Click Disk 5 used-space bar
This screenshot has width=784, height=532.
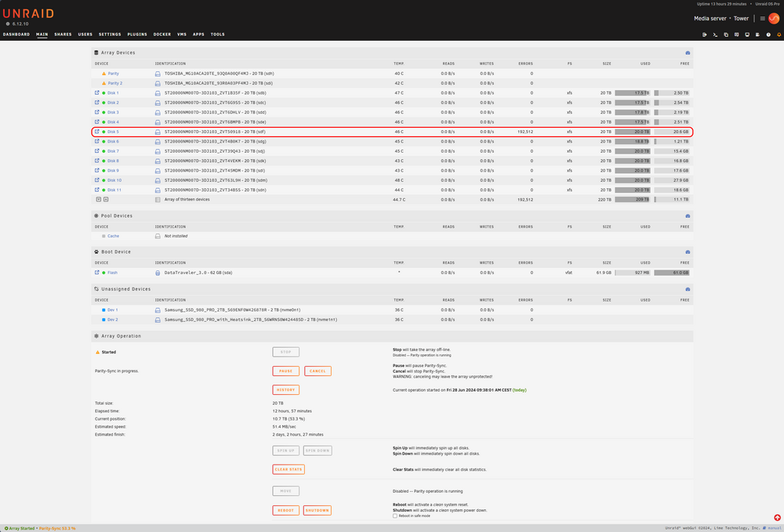(x=633, y=132)
